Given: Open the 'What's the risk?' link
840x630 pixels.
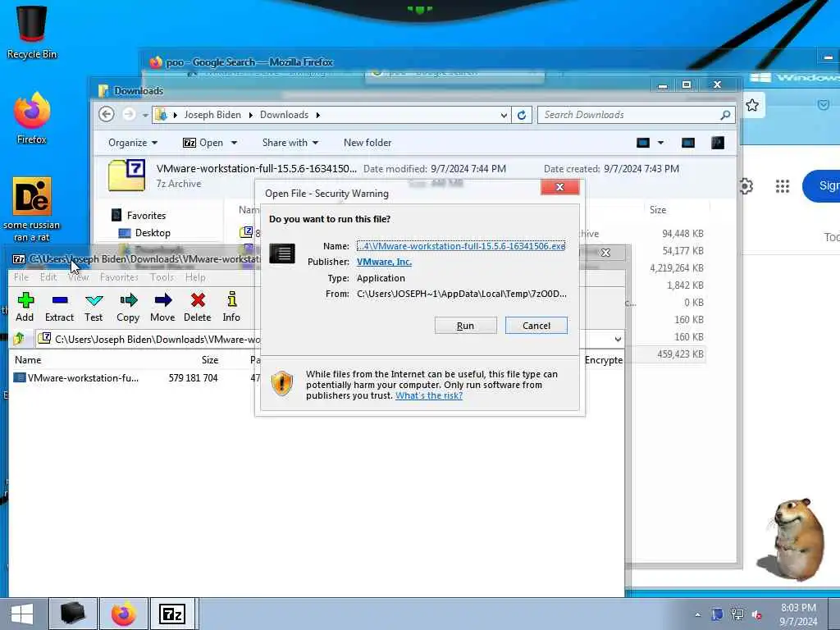Looking at the screenshot, I should pos(429,395).
